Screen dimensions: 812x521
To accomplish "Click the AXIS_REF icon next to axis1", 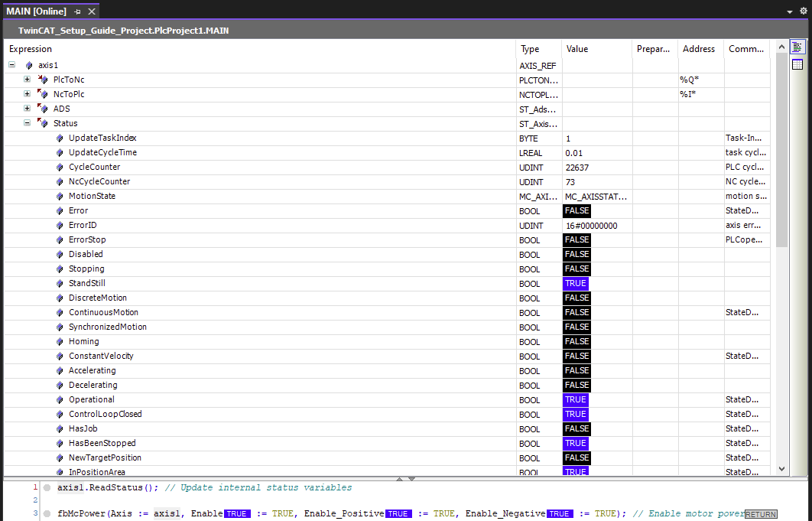I will pos(28,65).
